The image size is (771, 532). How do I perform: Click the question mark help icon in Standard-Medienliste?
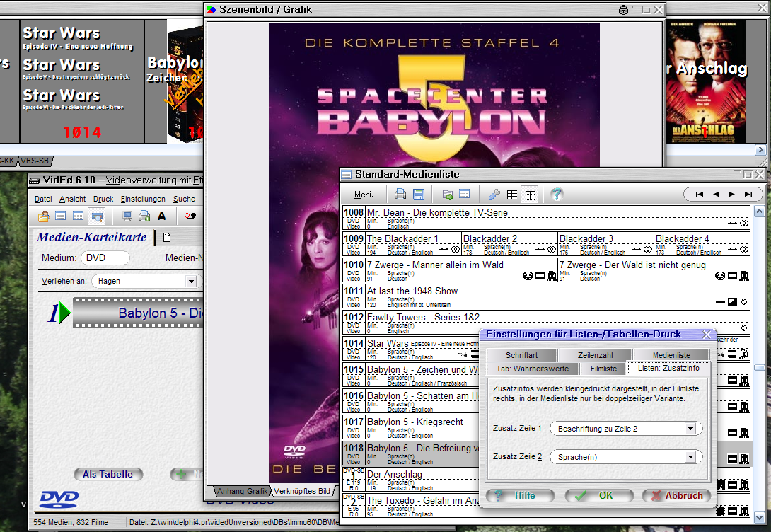(x=557, y=195)
